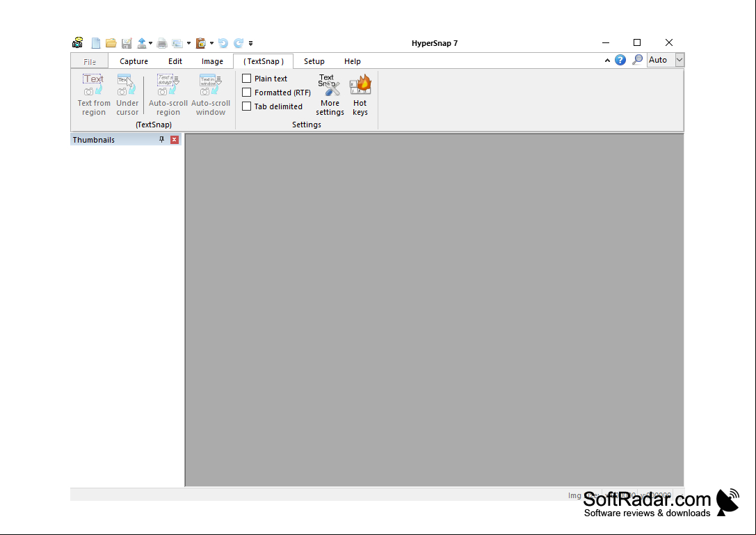Click the zoom magnifier icon
756x535 pixels.
click(x=637, y=60)
